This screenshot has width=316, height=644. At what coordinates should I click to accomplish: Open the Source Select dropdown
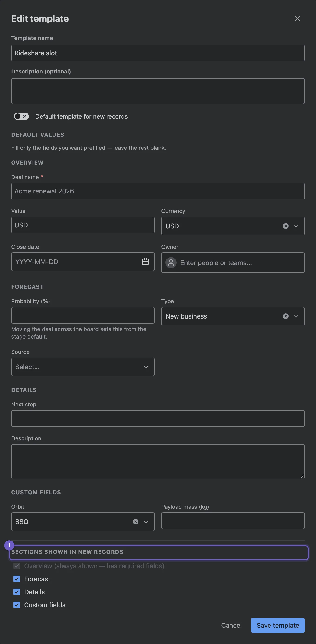83,367
